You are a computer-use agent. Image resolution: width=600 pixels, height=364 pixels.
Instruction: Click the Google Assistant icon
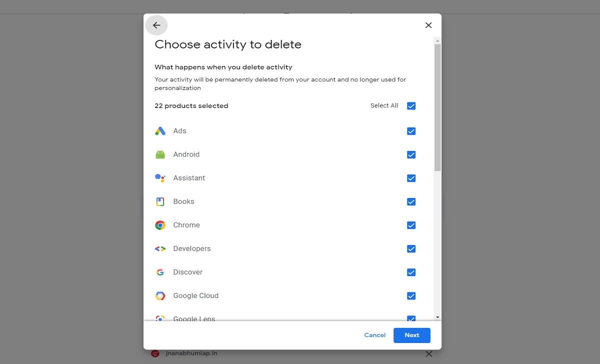(160, 178)
